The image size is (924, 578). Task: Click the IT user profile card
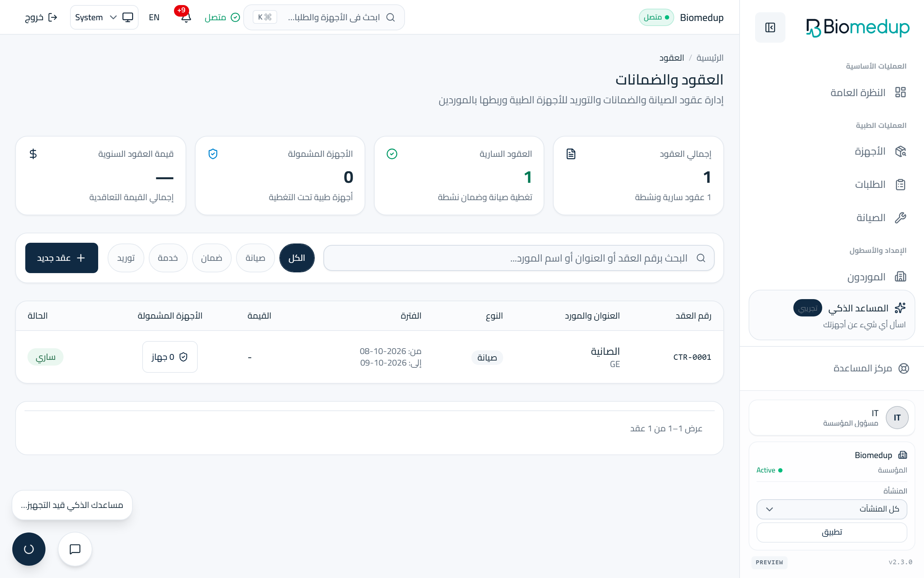tap(832, 418)
